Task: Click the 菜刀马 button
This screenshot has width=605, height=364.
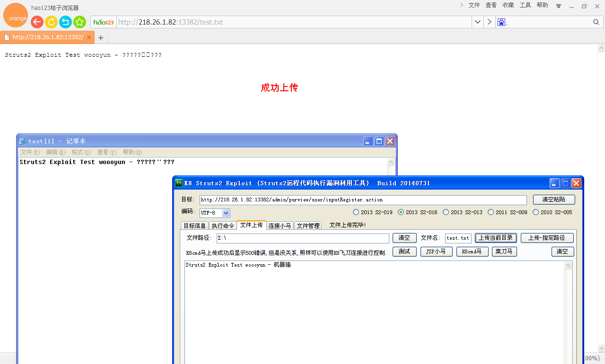Action: [x=504, y=251]
